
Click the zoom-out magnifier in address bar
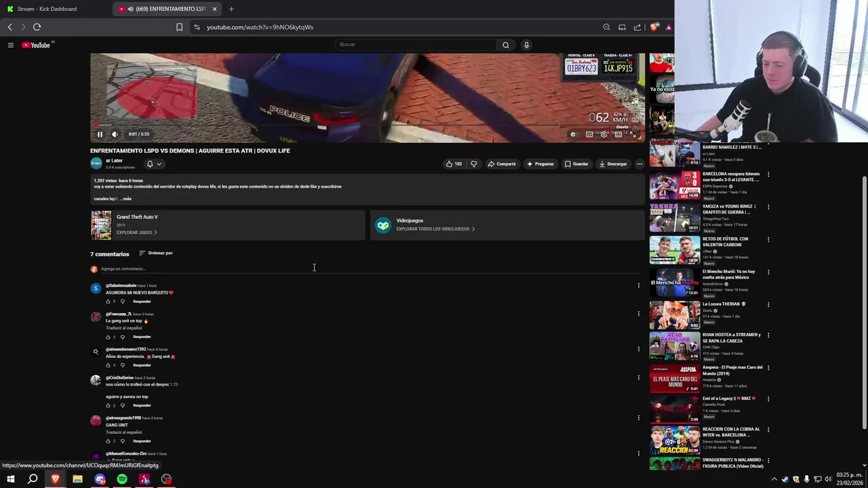click(606, 27)
